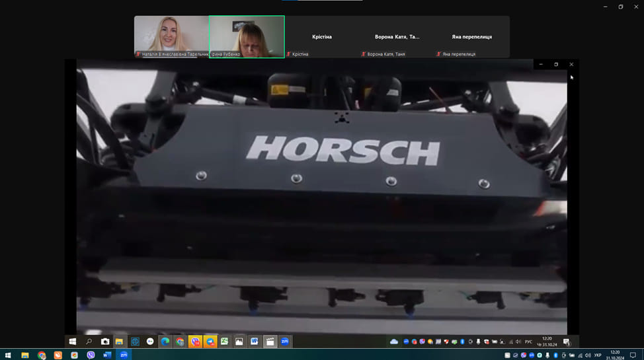The width and height of the screenshot is (644, 360).
Task: Open Windows Start menu on the outer taskbar
Action: click(8, 355)
